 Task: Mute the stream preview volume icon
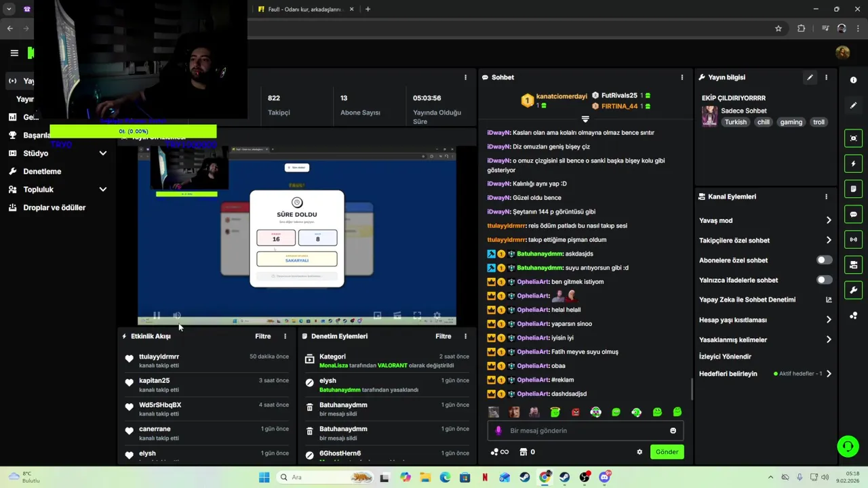[x=177, y=316]
